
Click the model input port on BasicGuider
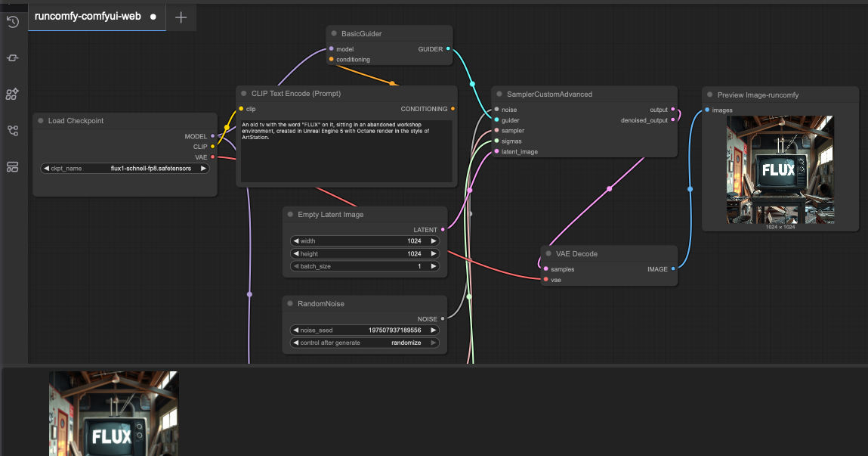(x=332, y=48)
